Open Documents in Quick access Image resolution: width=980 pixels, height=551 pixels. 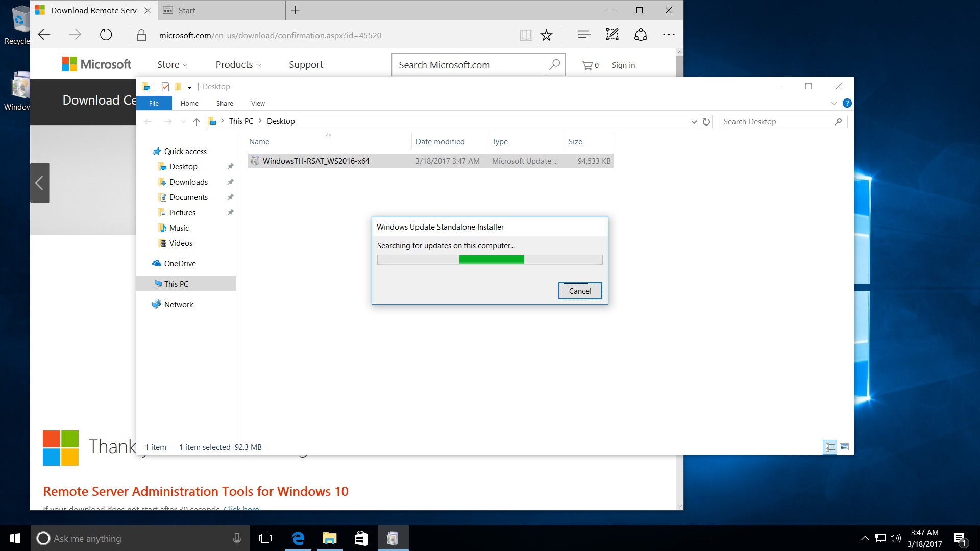(x=188, y=197)
